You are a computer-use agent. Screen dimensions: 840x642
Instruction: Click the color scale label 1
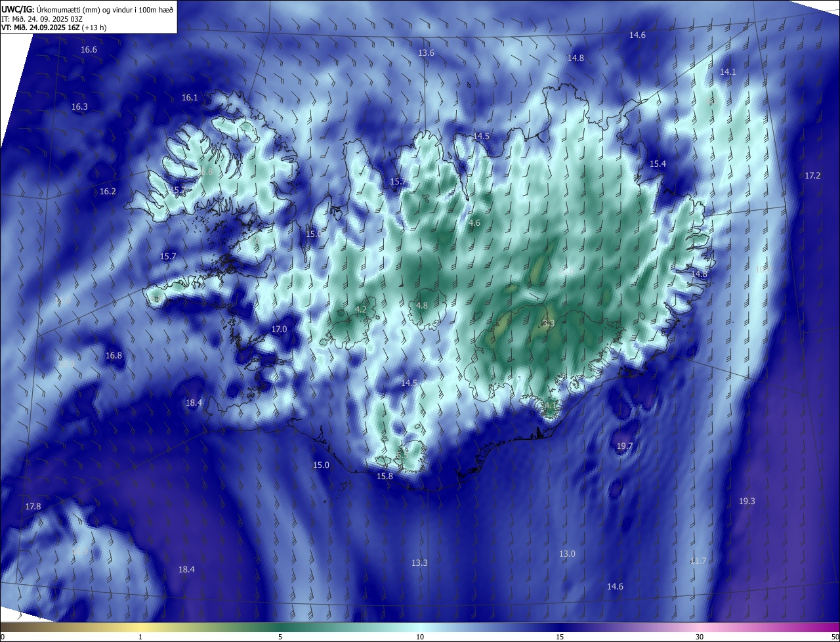click(x=140, y=637)
